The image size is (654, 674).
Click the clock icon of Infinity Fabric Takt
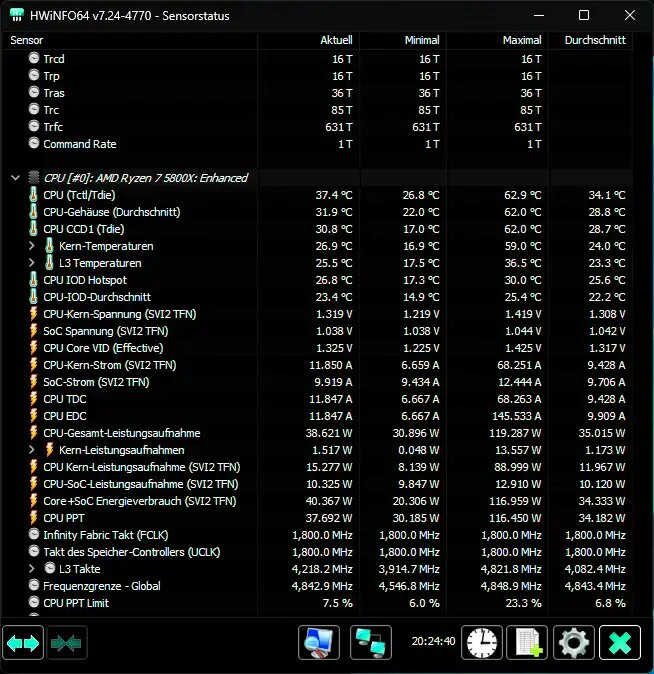[34, 534]
